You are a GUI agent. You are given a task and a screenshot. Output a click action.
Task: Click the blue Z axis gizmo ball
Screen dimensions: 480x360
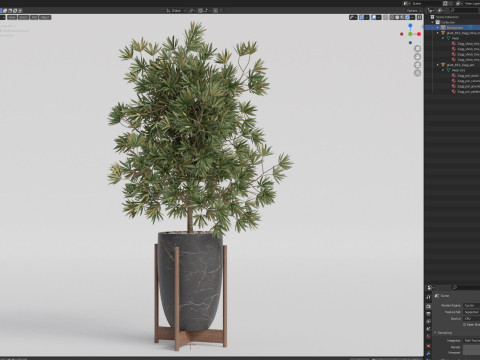pos(410,25)
